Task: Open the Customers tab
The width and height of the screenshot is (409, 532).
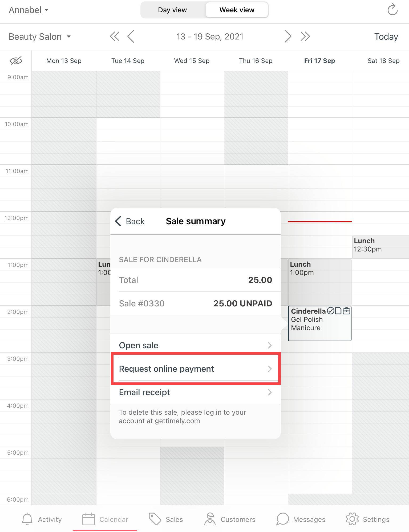Action: tap(230, 519)
